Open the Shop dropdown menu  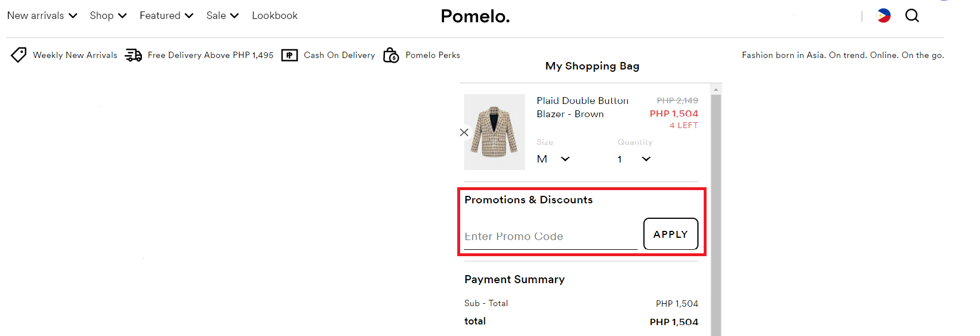108,16
